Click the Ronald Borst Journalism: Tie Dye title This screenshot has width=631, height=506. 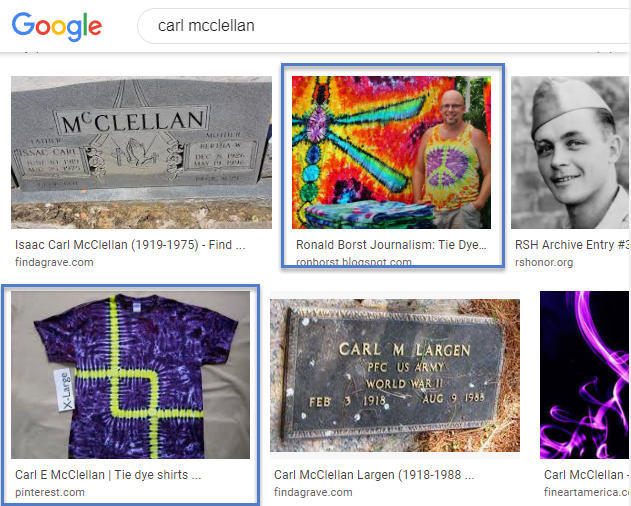(391, 245)
